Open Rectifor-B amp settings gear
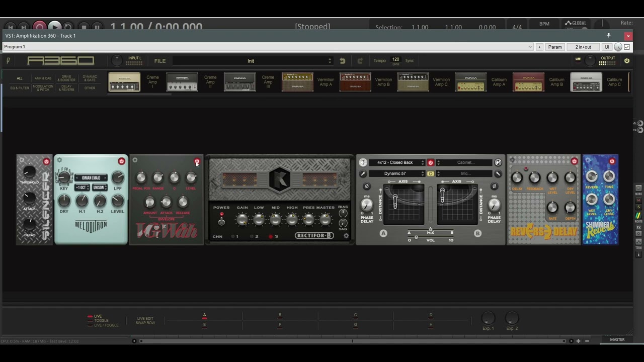Screen dimensions: 644x362 pyautogui.click(x=346, y=236)
